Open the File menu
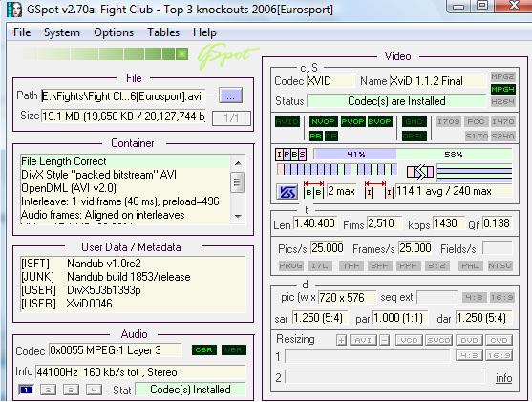 pos(22,32)
